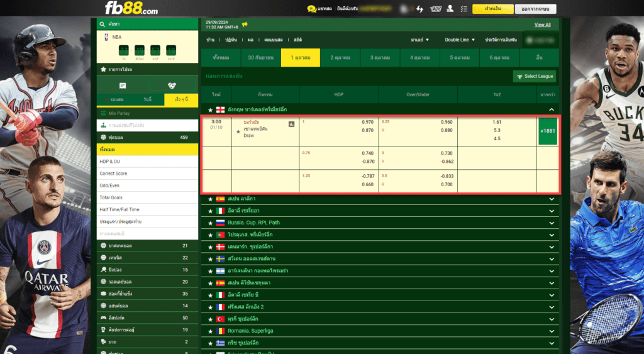Viewport: 644px width, 354px height.
Task: Favorite the Italy Serie A star
Action: pos(210,211)
